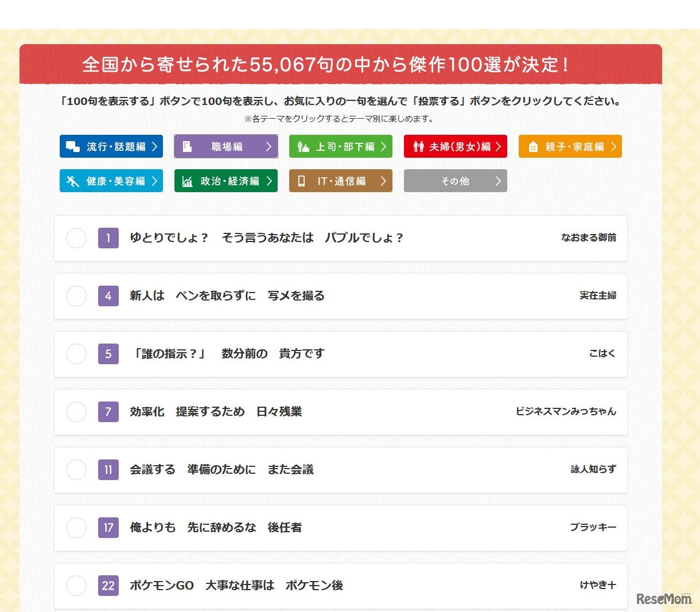Click the chevron arrow on その他 button
The width and height of the screenshot is (700, 612).
[x=497, y=181]
